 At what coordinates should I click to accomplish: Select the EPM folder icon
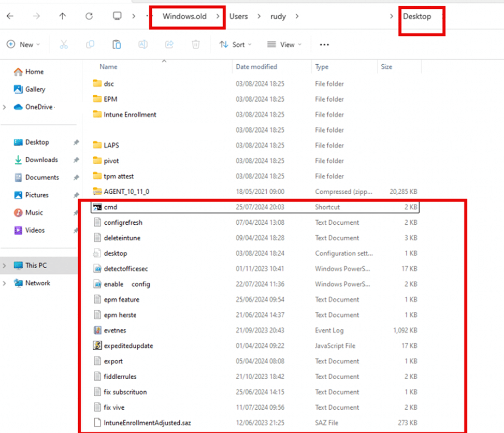(x=97, y=99)
